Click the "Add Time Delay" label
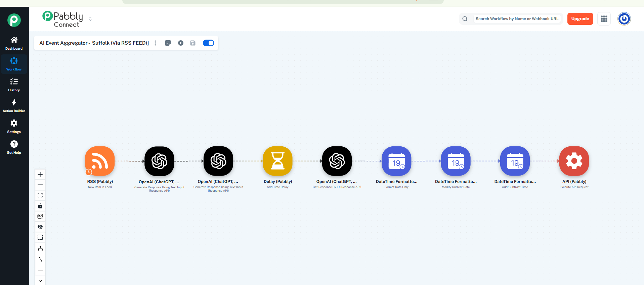Screen dimensions: 644x285 [277, 187]
